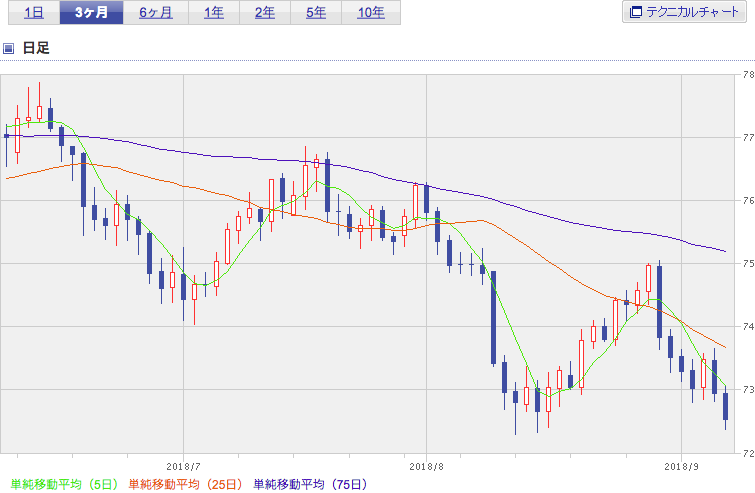This screenshot has width=755, height=493.
Task: Select the 10年 period tab
Action: [x=371, y=13]
